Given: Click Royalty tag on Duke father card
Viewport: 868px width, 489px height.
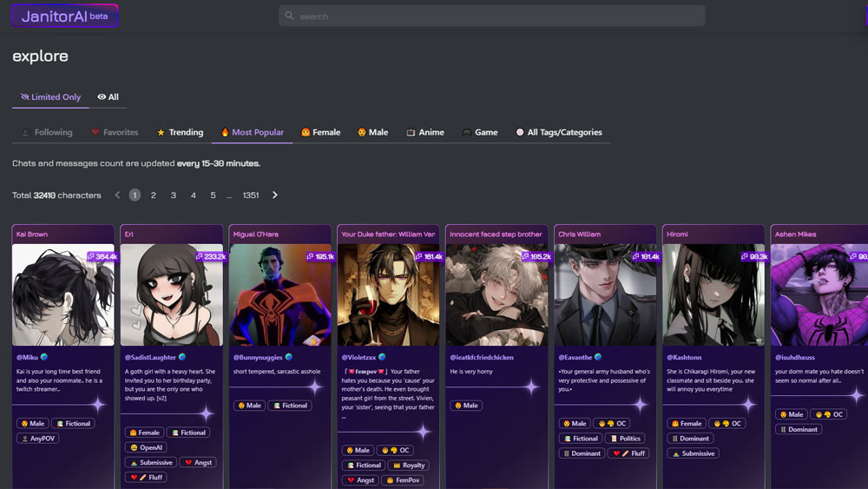Looking at the screenshot, I should (409, 466).
